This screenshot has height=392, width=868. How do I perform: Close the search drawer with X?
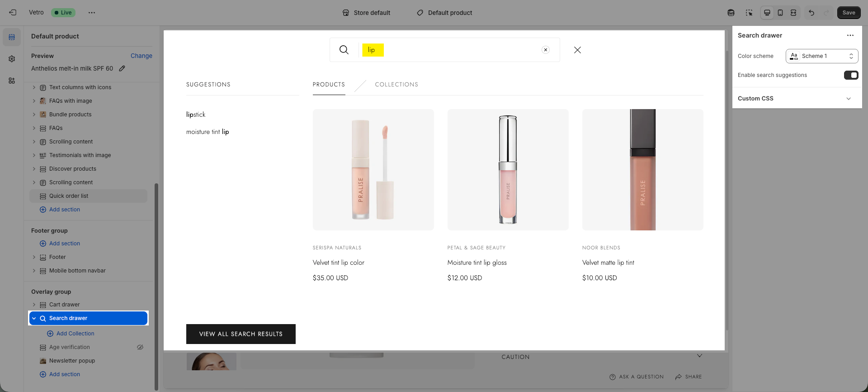tap(577, 50)
